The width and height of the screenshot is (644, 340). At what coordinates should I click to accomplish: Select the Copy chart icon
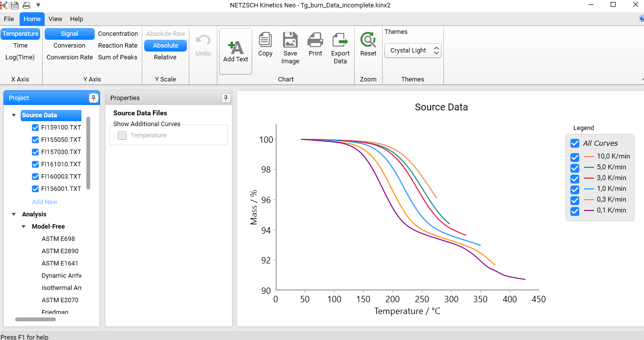point(265,47)
